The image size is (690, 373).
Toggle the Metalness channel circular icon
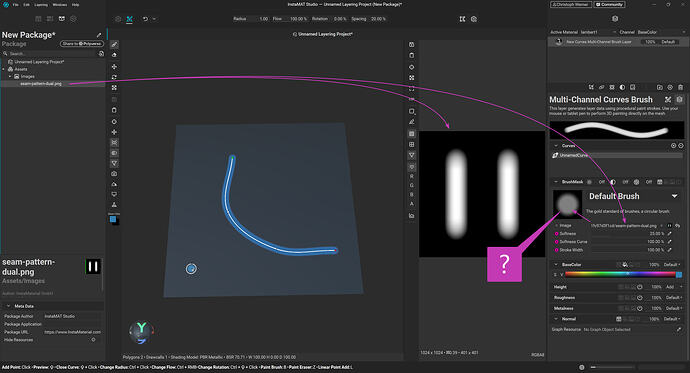tap(640, 308)
